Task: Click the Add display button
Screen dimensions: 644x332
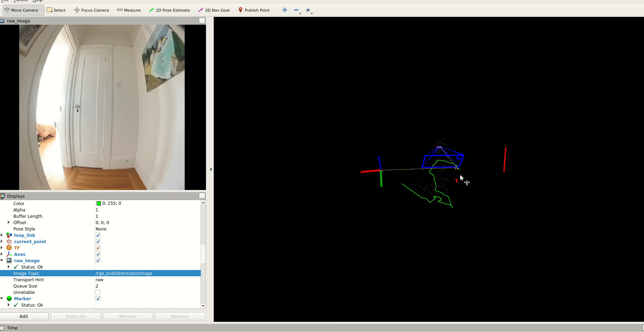Action: 24,316
